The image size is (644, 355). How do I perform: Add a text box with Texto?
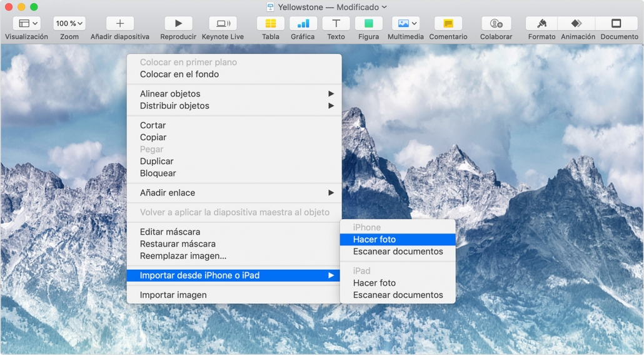coord(336,23)
